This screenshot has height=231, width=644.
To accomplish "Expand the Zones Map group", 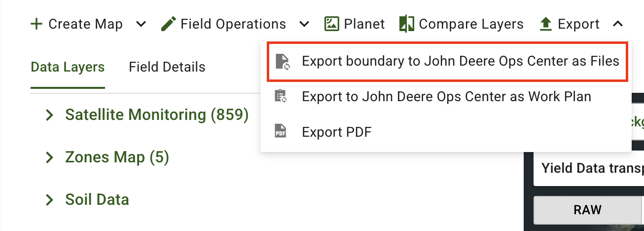I will pyautogui.click(x=49, y=157).
